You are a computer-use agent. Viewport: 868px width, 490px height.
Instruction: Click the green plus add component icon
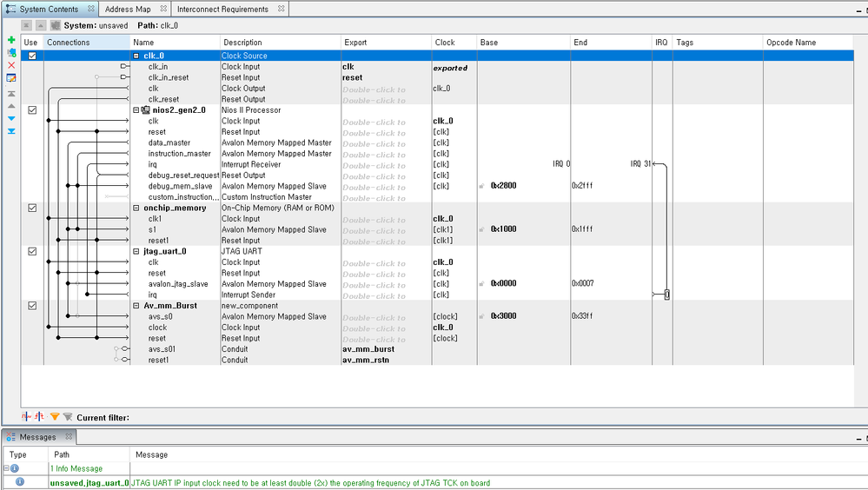pos(11,40)
